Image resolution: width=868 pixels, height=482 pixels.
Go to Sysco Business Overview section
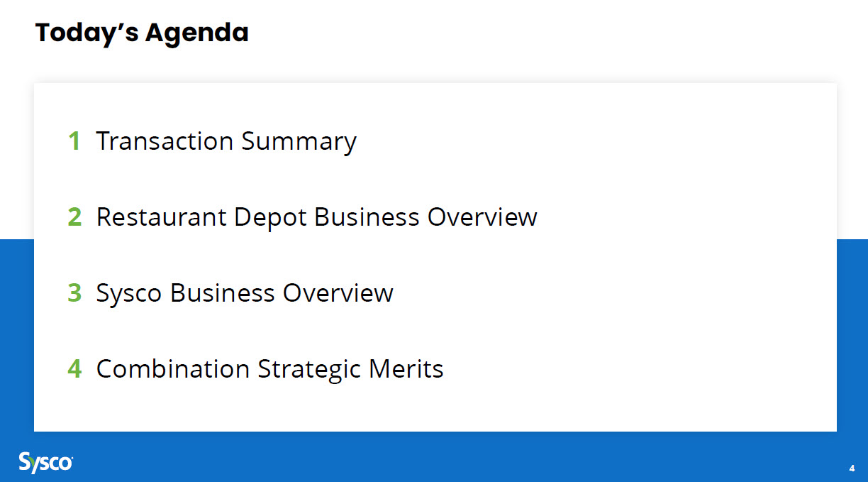(x=245, y=293)
